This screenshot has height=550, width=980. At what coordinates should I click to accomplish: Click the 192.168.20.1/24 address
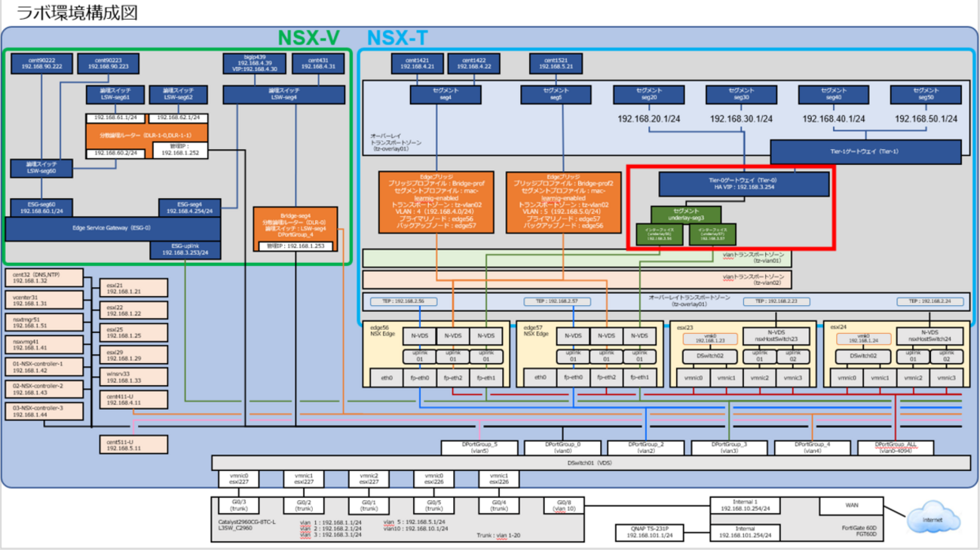pyautogui.click(x=649, y=119)
